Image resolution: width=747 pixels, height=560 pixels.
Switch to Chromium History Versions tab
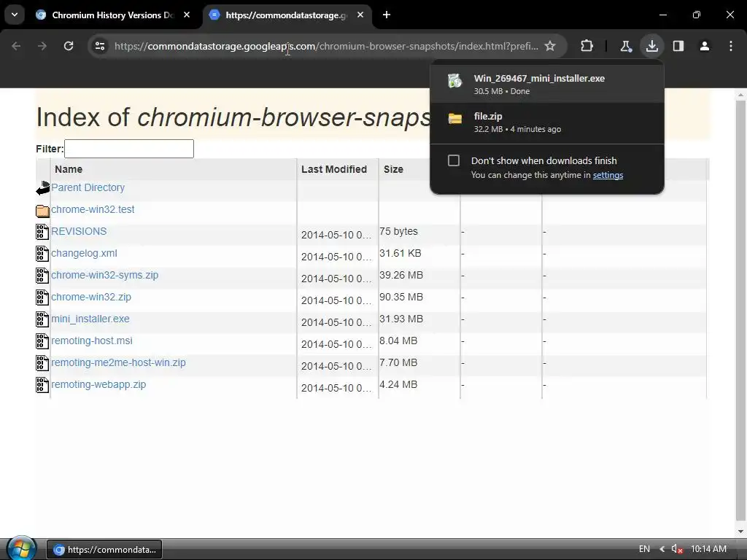click(x=113, y=15)
